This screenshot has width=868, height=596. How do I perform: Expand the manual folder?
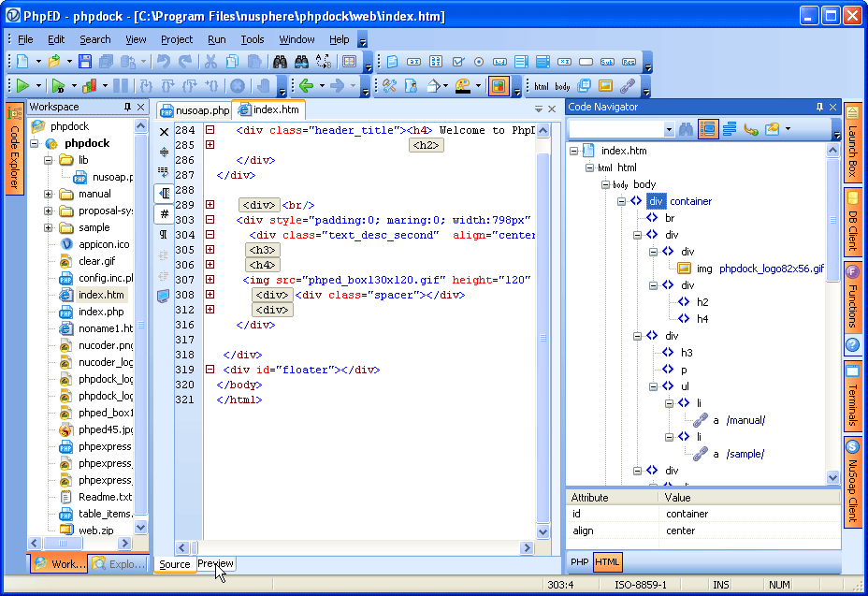48,195
